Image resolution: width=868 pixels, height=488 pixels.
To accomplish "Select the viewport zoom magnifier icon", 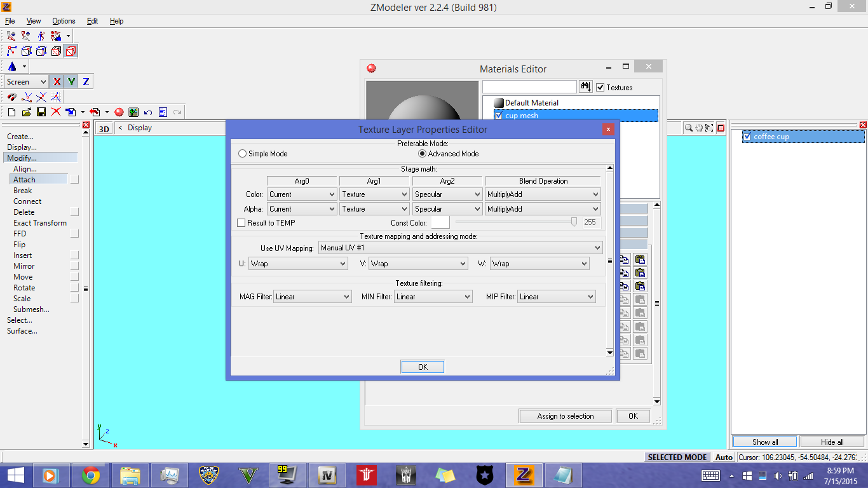I will (689, 128).
